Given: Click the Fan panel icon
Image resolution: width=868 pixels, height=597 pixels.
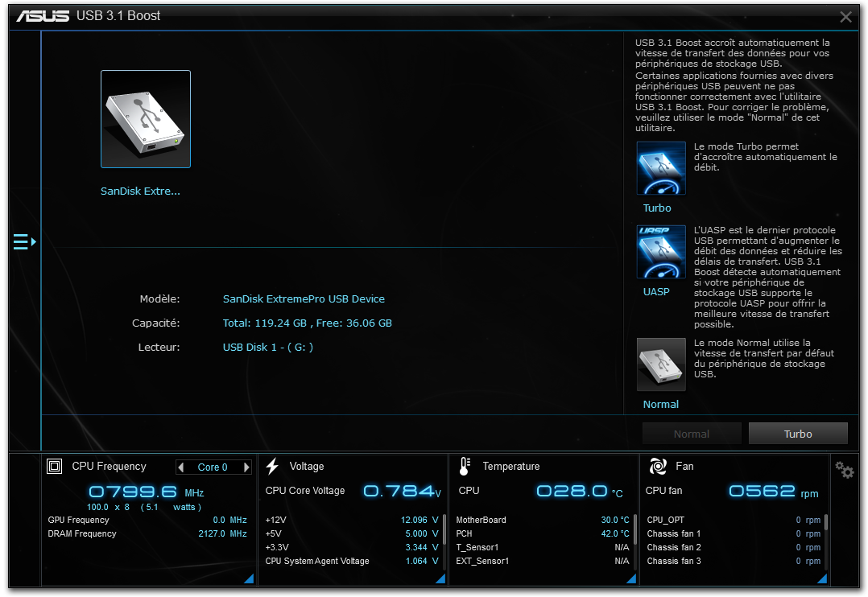Looking at the screenshot, I should (x=658, y=466).
